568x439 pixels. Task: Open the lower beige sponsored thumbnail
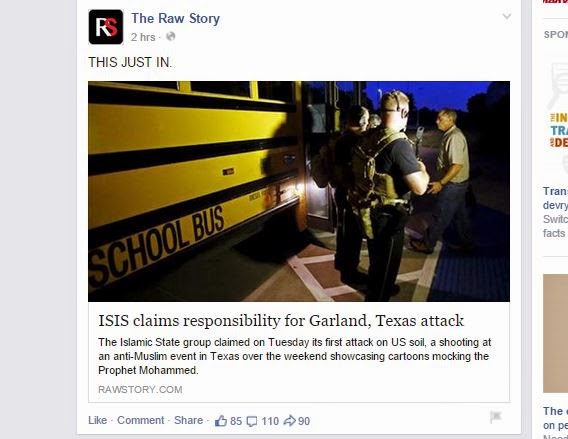555,333
